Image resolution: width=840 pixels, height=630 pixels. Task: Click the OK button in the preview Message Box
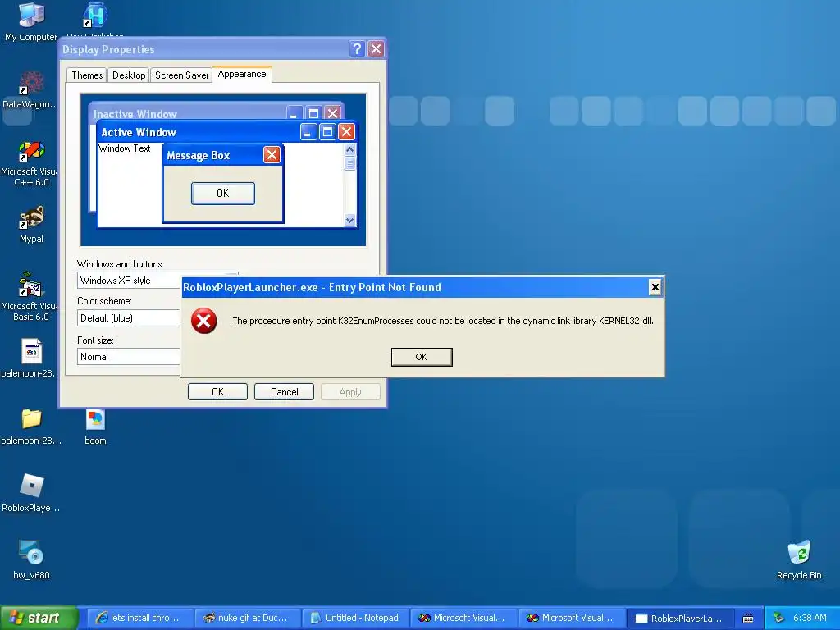[223, 194]
